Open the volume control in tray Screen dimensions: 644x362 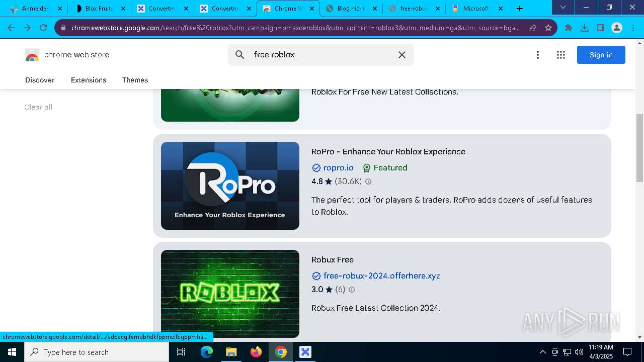pyautogui.click(x=579, y=352)
